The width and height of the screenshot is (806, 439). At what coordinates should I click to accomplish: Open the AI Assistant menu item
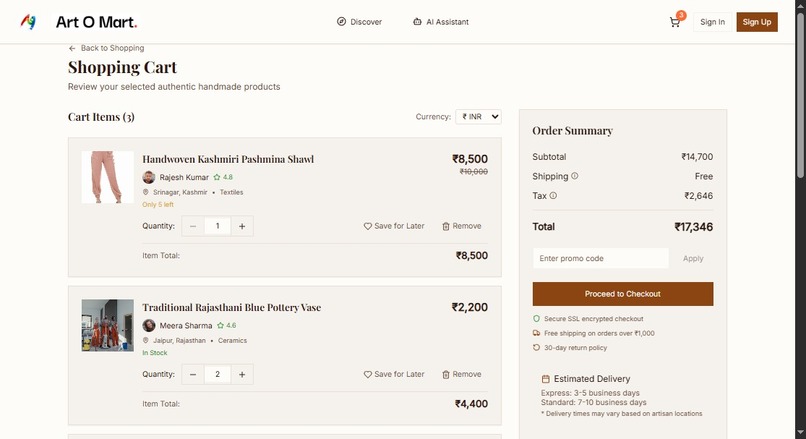440,22
